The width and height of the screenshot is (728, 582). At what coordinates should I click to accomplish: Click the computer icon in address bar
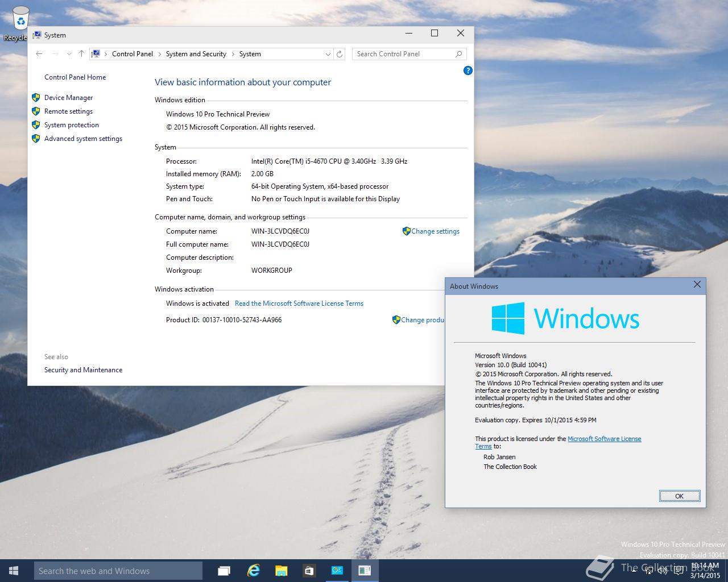96,54
